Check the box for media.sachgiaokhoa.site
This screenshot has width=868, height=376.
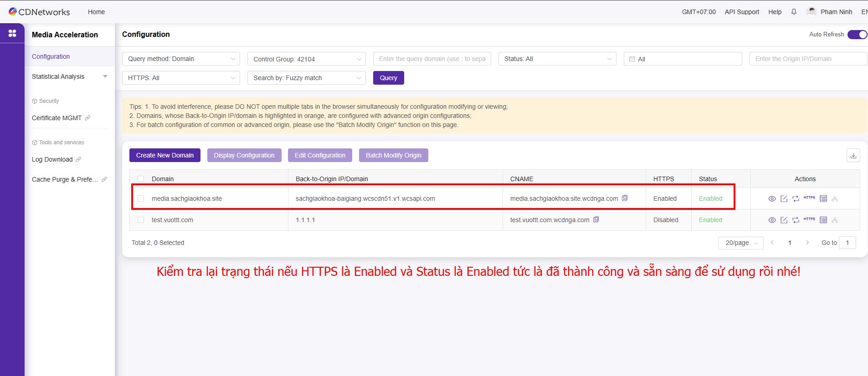point(141,198)
